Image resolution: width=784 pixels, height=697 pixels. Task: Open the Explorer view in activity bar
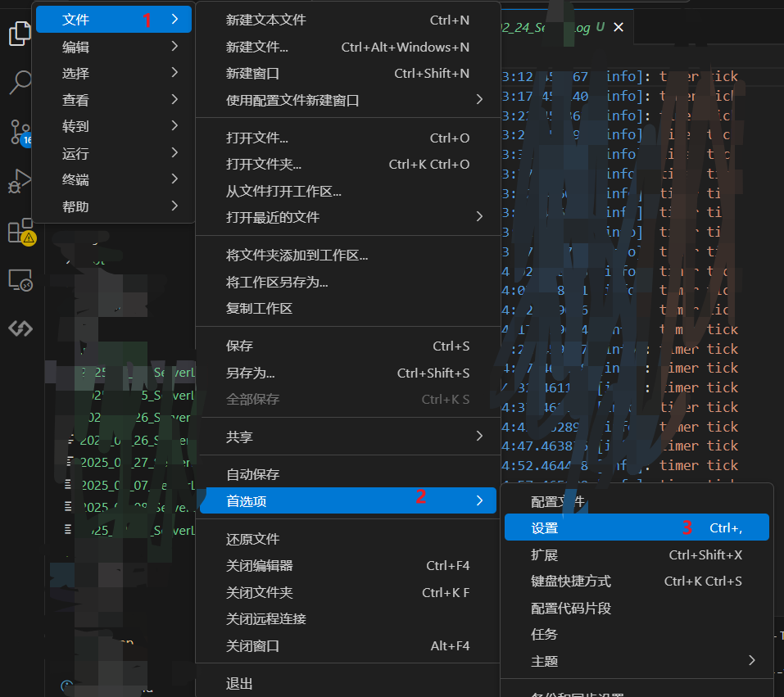[20, 34]
